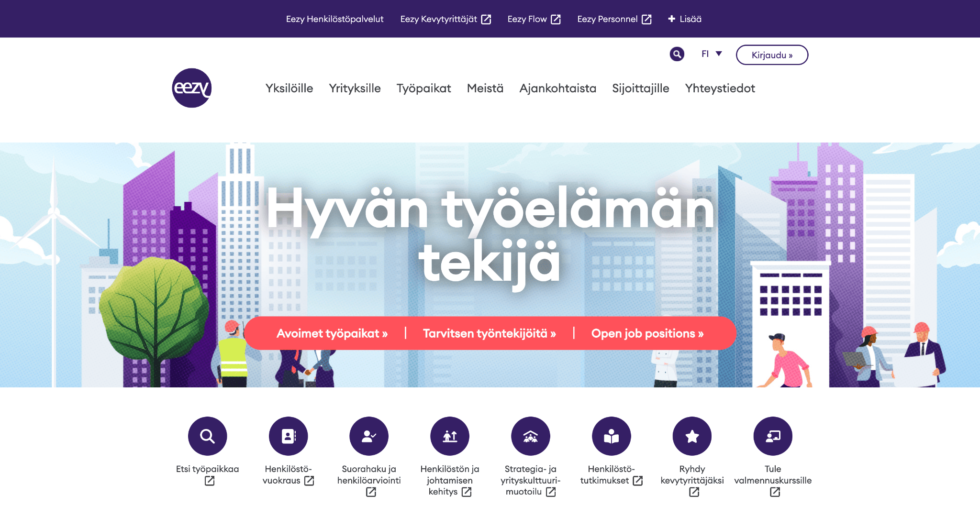Click external-link icon under Etsi työpaikkaa
The image size is (980, 528).
pyautogui.click(x=210, y=481)
